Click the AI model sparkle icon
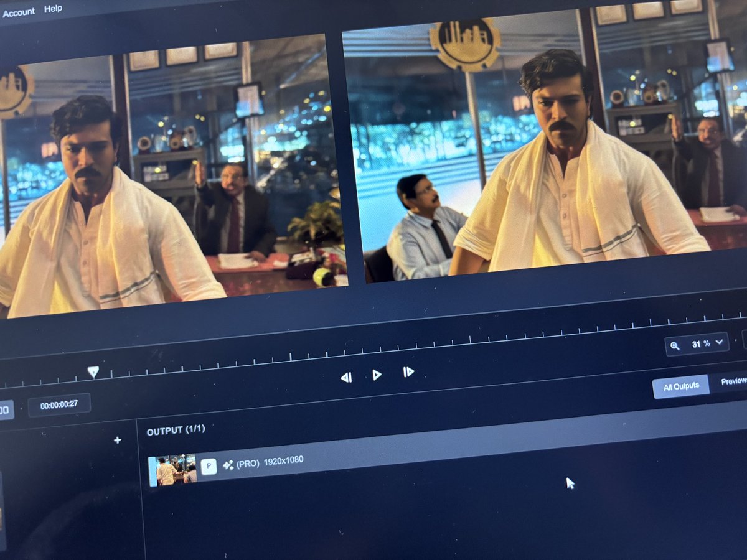The image size is (747, 560). tap(228, 465)
